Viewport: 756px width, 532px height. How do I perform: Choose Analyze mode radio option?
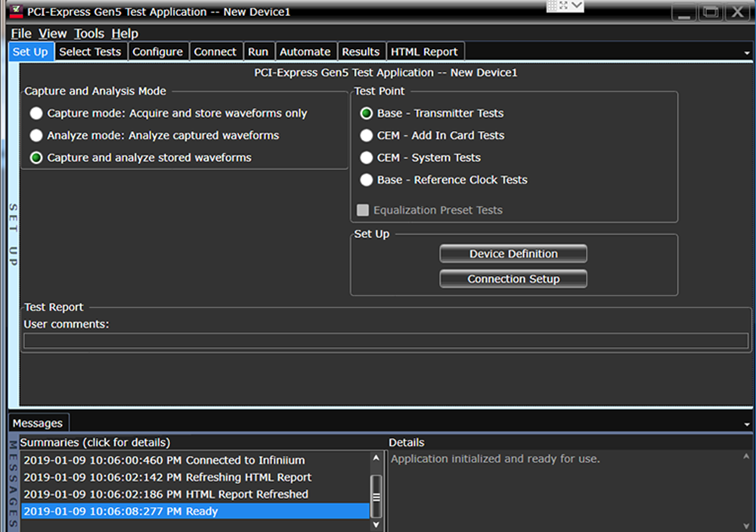pyautogui.click(x=36, y=136)
